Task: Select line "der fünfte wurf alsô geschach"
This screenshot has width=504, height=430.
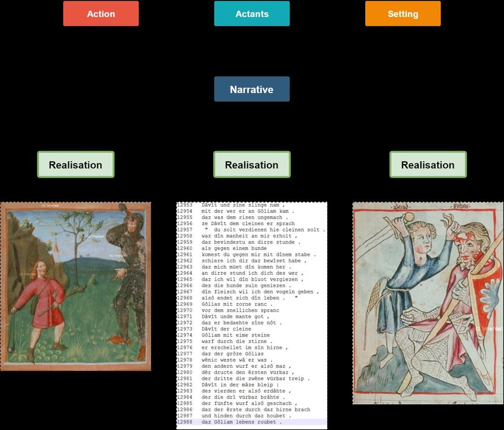Action: (x=249, y=403)
